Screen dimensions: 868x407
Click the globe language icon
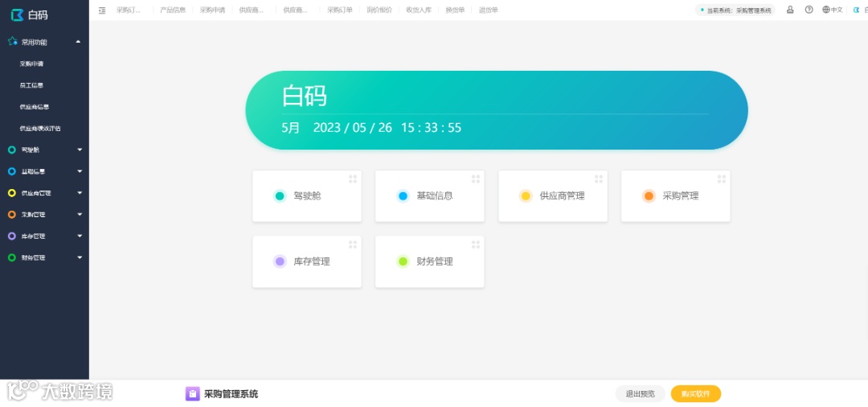click(826, 10)
